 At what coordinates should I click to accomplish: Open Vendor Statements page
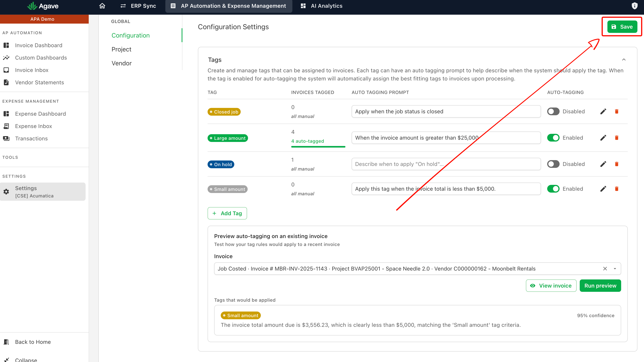pyautogui.click(x=39, y=82)
